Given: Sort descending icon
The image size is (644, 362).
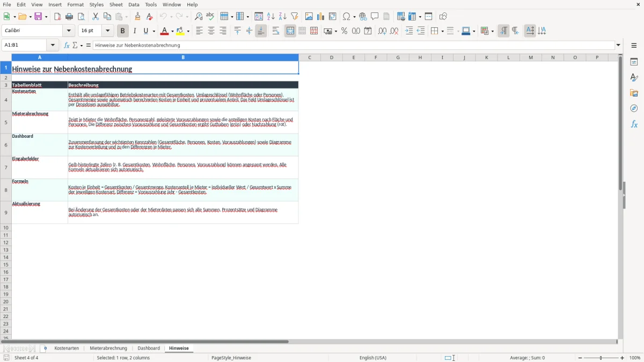Looking at the screenshot, I should [x=283, y=17].
